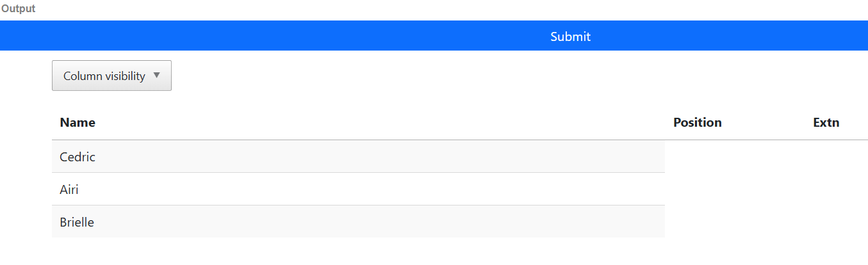Click the Column visibility arrow icon
This screenshot has height=265, width=868.
pyautogui.click(x=157, y=76)
